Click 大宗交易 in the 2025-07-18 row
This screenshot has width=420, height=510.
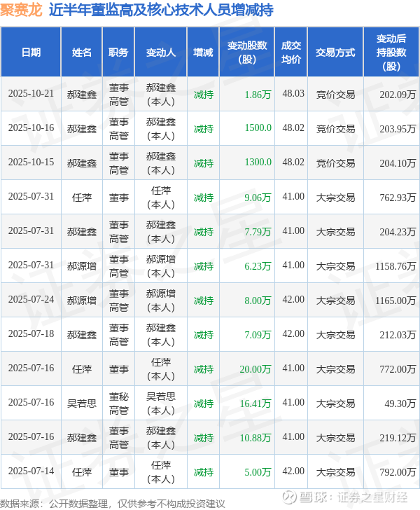tap(335, 335)
